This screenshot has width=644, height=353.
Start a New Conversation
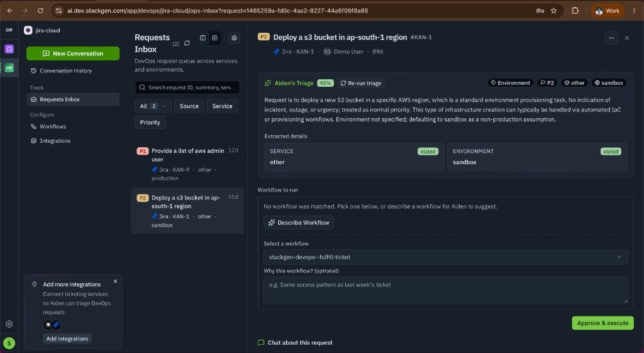click(73, 53)
